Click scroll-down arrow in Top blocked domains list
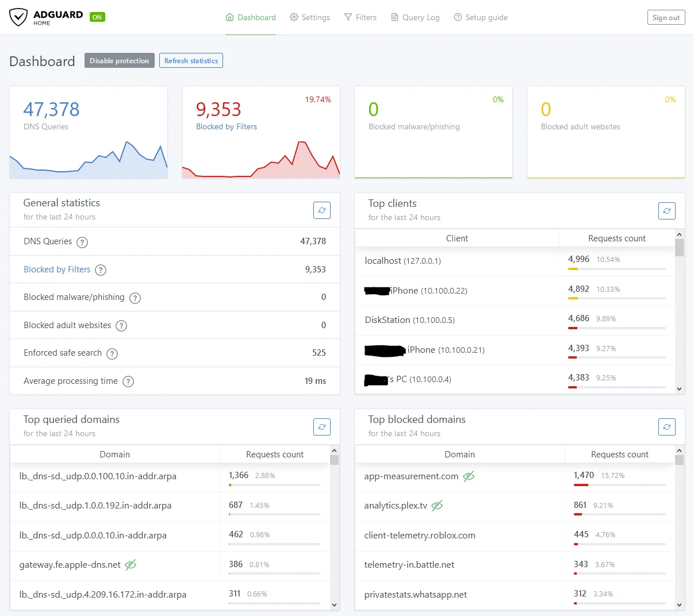The height and width of the screenshot is (616, 694). point(680,605)
